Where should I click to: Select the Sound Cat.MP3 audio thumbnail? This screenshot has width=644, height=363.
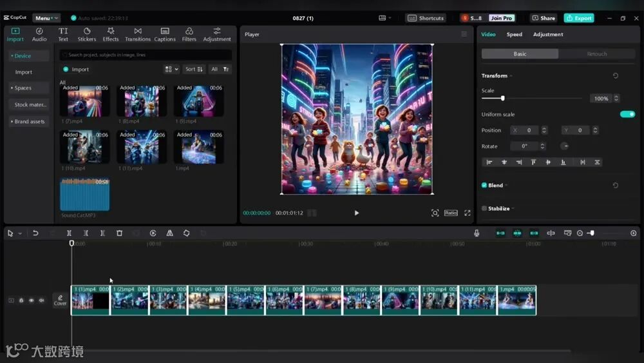pos(84,195)
